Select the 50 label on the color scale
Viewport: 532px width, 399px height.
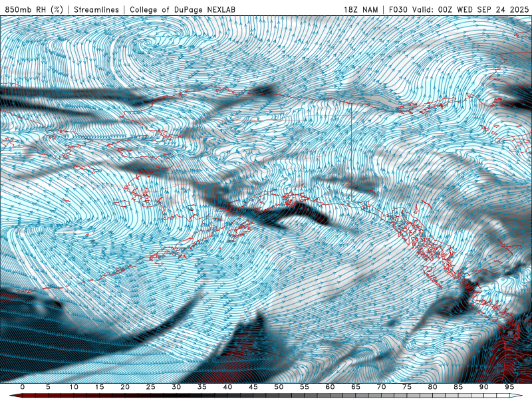(x=279, y=387)
